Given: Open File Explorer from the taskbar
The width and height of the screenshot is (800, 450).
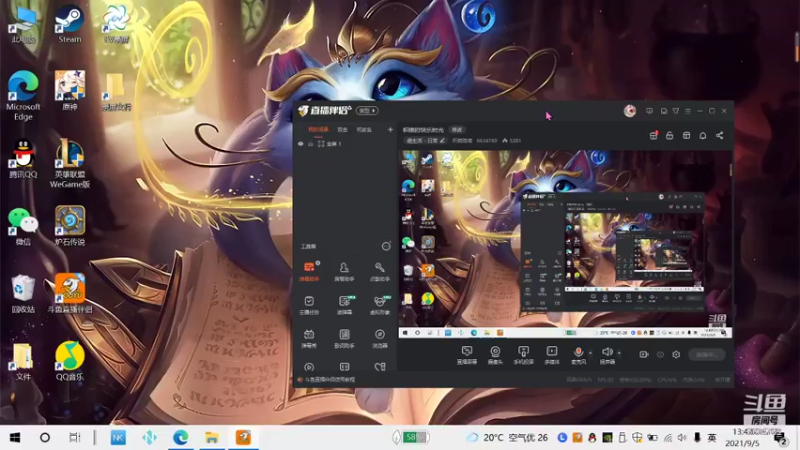Looking at the screenshot, I should pyautogui.click(x=212, y=437).
